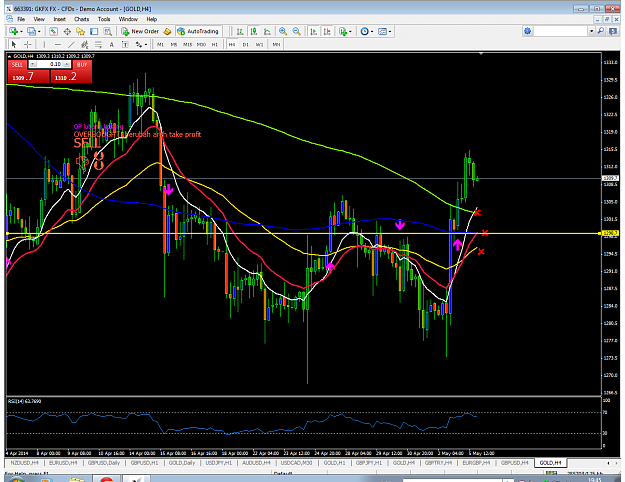
Task: Switch to the USDCAD,M30 chart tab
Action: pos(296,463)
